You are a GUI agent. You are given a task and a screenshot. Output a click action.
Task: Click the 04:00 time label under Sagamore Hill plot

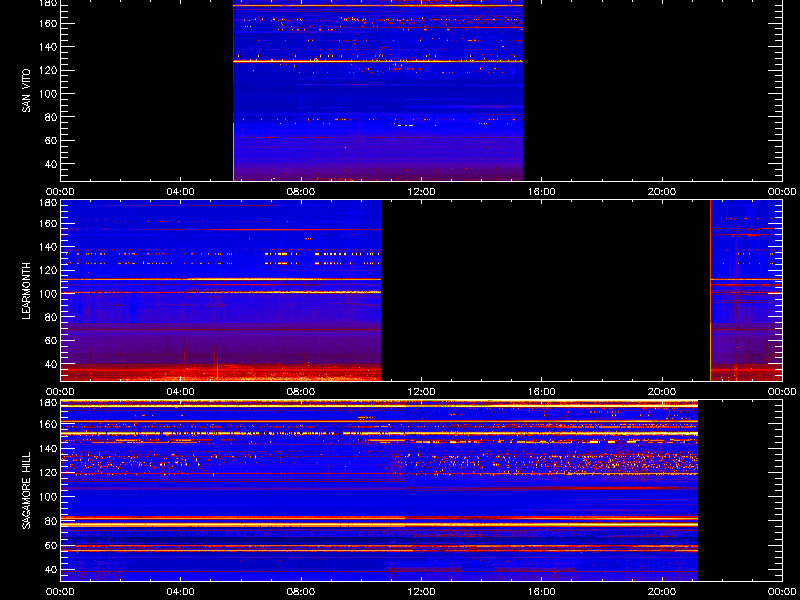pyautogui.click(x=181, y=592)
